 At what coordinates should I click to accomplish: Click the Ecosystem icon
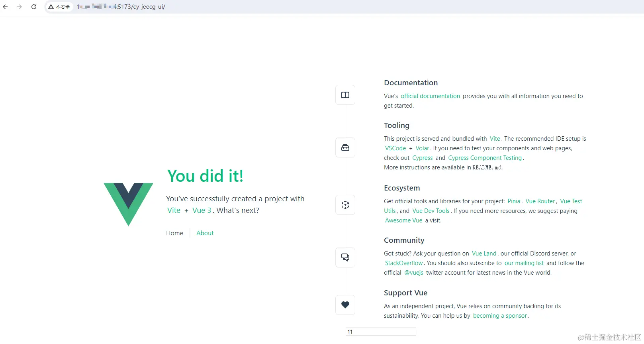pyautogui.click(x=345, y=205)
